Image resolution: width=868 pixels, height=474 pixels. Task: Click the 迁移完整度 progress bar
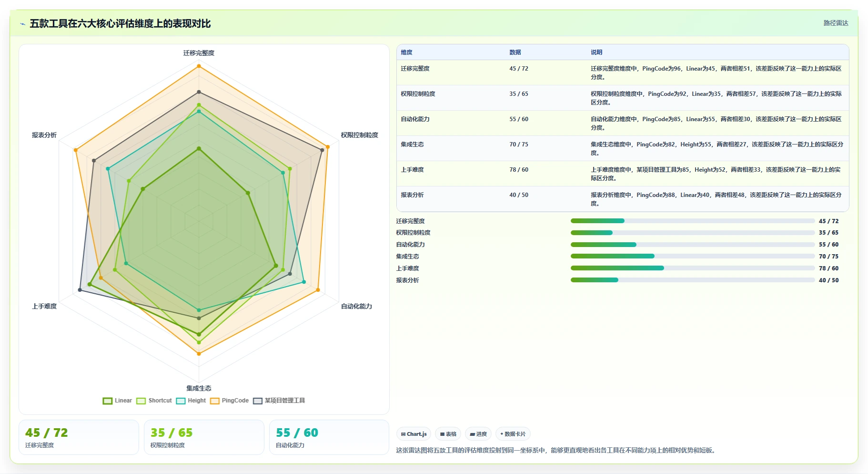(693, 221)
